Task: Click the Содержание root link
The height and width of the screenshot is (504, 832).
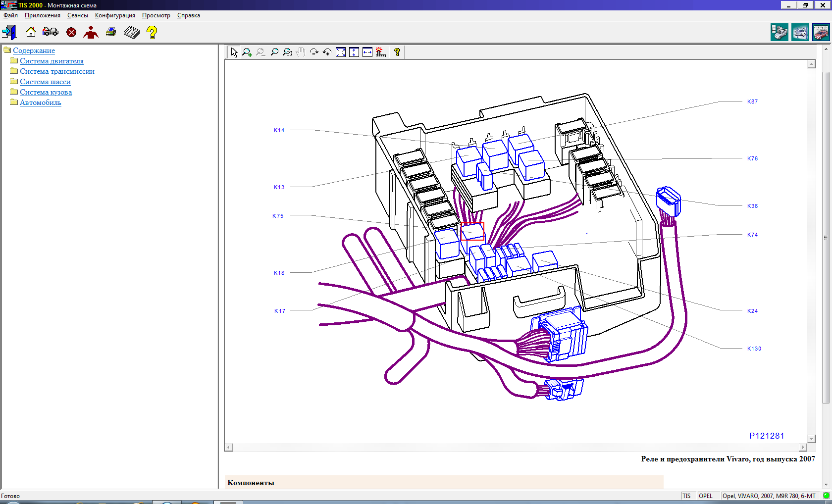Action: click(34, 50)
